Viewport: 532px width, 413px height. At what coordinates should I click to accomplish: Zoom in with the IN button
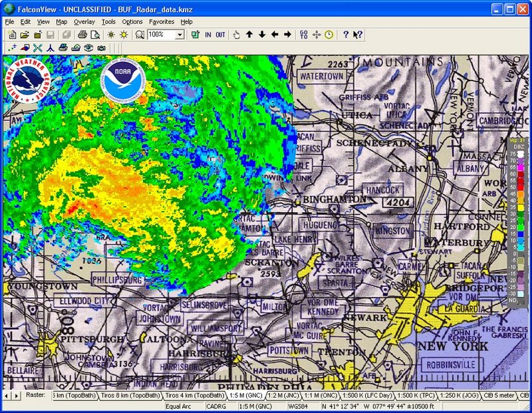[x=207, y=34]
